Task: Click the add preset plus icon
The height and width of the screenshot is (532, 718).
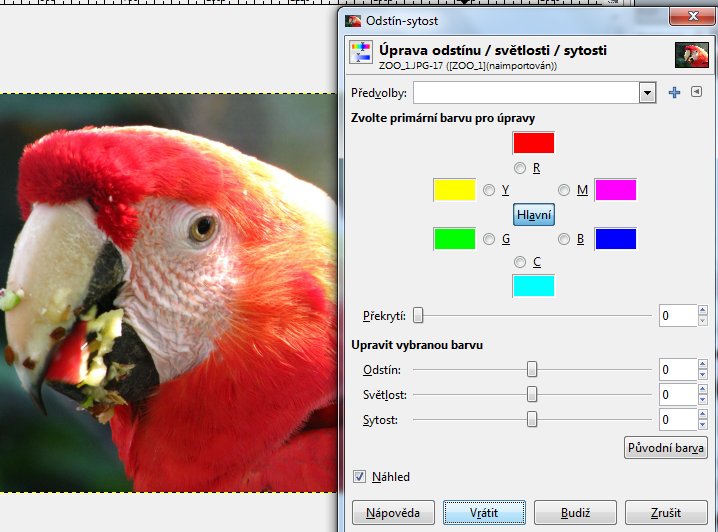Action: pyautogui.click(x=674, y=92)
